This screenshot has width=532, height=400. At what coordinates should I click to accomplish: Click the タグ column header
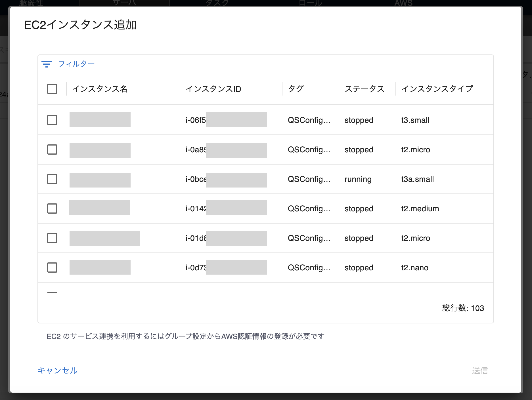(296, 89)
